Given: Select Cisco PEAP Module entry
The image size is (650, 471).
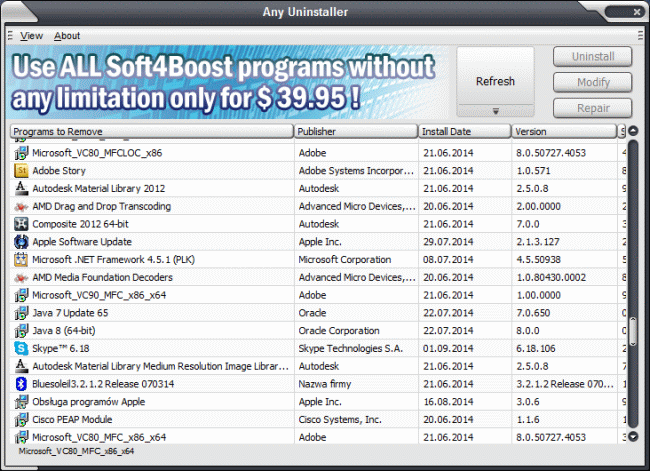Looking at the screenshot, I should click(318, 420).
